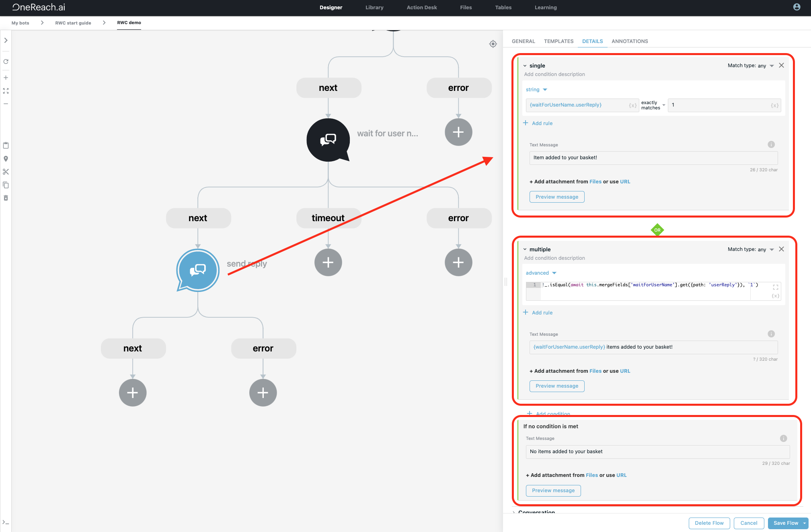The width and height of the screenshot is (811, 532).
Task: Collapse the multiple condition section
Action: click(525, 249)
